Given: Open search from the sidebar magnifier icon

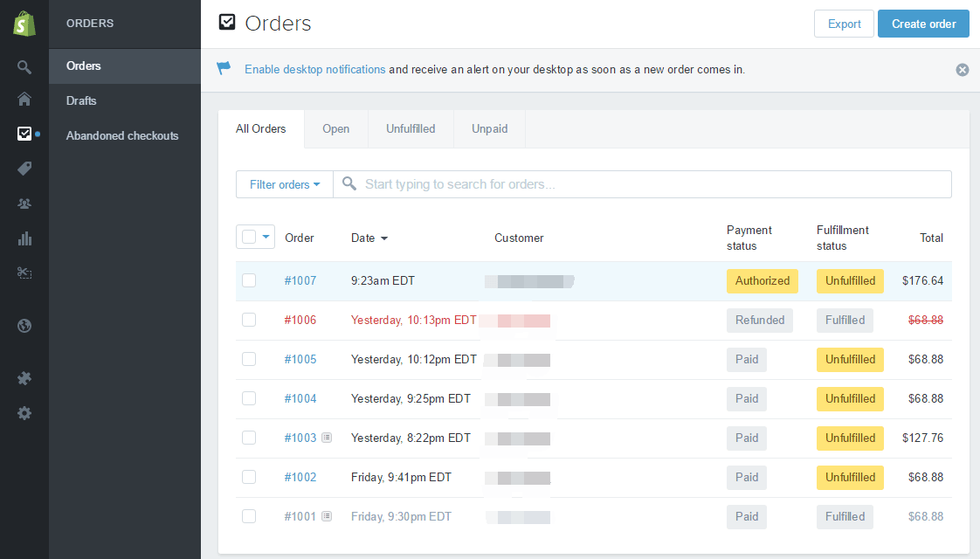Looking at the screenshot, I should click(x=24, y=67).
